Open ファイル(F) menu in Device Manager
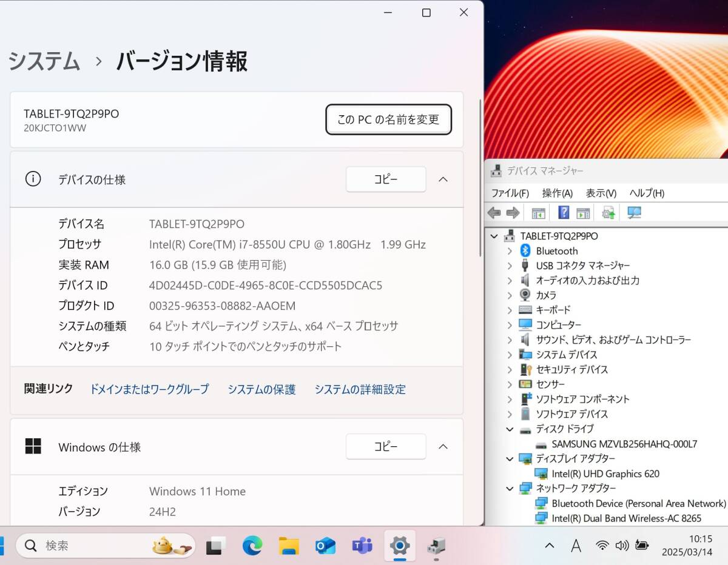This screenshot has height=565, width=728. tap(510, 193)
